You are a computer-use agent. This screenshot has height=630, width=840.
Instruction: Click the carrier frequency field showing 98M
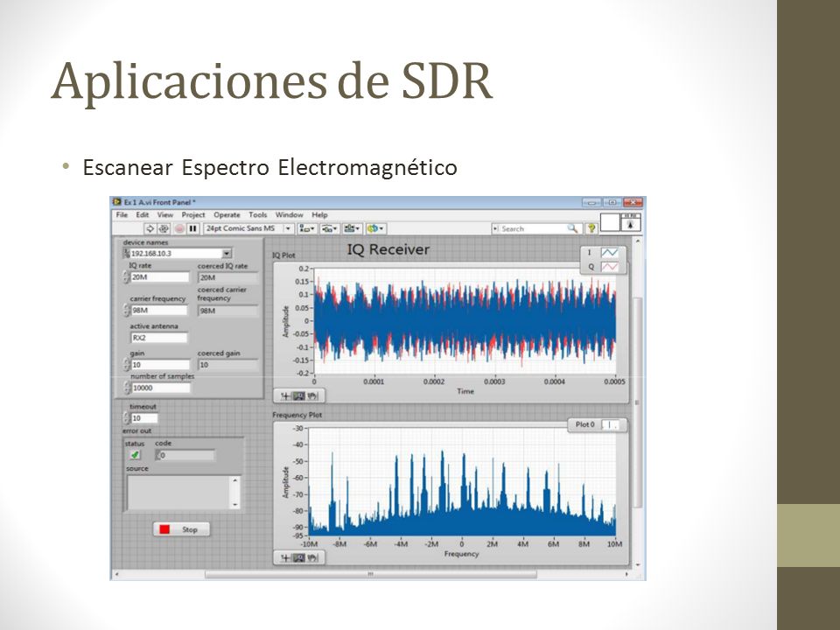click(159, 310)
